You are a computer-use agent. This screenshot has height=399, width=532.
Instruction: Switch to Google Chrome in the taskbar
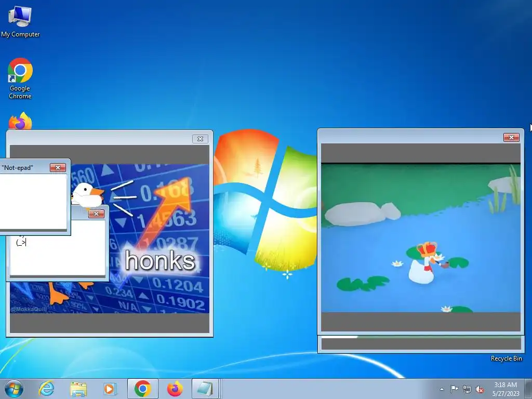coord(142,389)
